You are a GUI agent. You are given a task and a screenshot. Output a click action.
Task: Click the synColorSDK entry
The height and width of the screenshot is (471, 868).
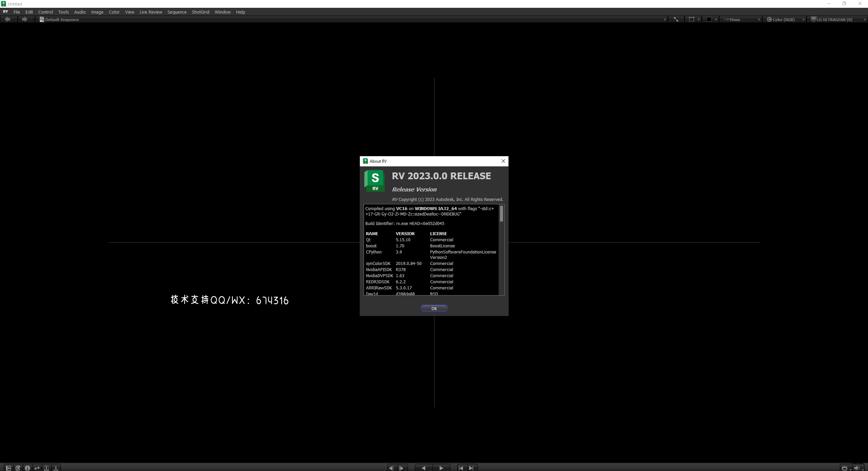coord(378,264)
